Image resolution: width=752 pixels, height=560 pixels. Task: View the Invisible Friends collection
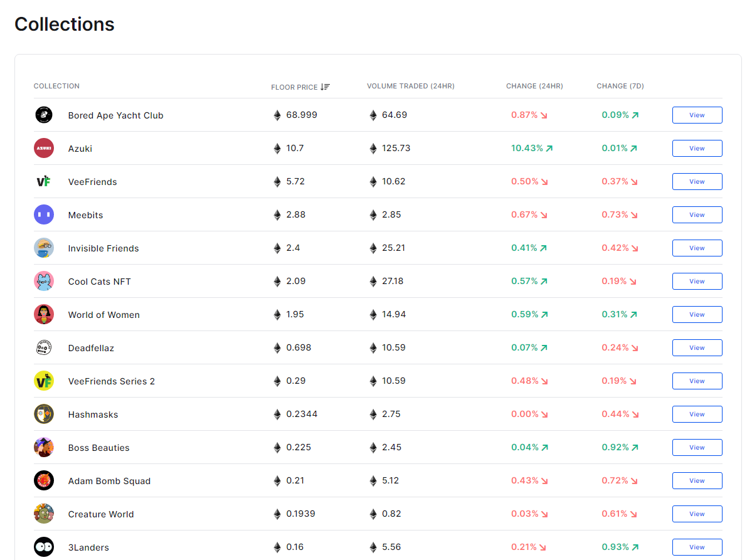click(697, 248)
